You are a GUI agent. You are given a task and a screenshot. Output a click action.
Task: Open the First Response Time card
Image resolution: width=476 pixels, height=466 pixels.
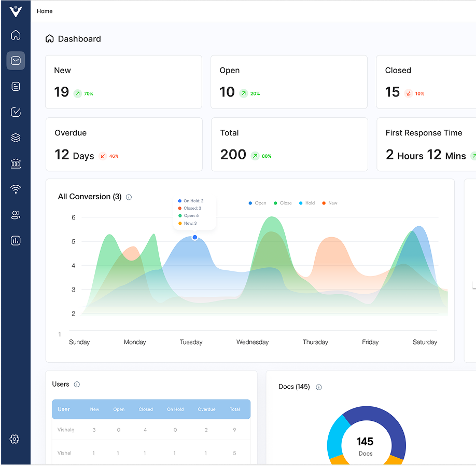point(426,144)
